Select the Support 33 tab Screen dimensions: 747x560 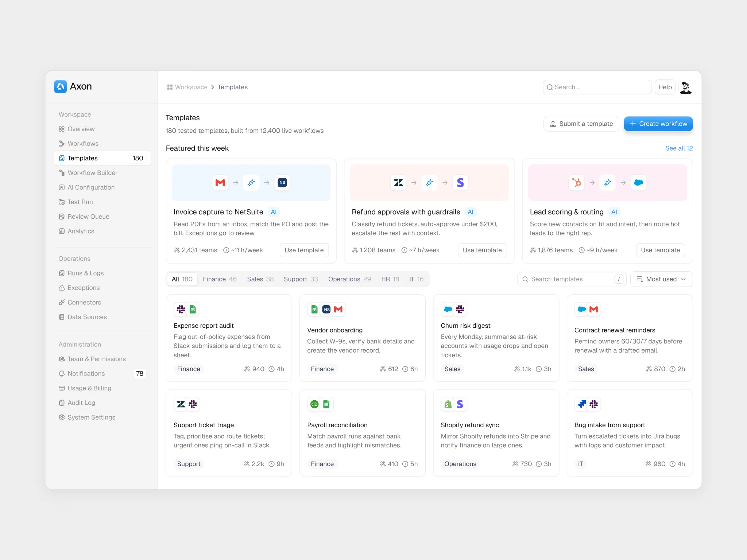301,279
